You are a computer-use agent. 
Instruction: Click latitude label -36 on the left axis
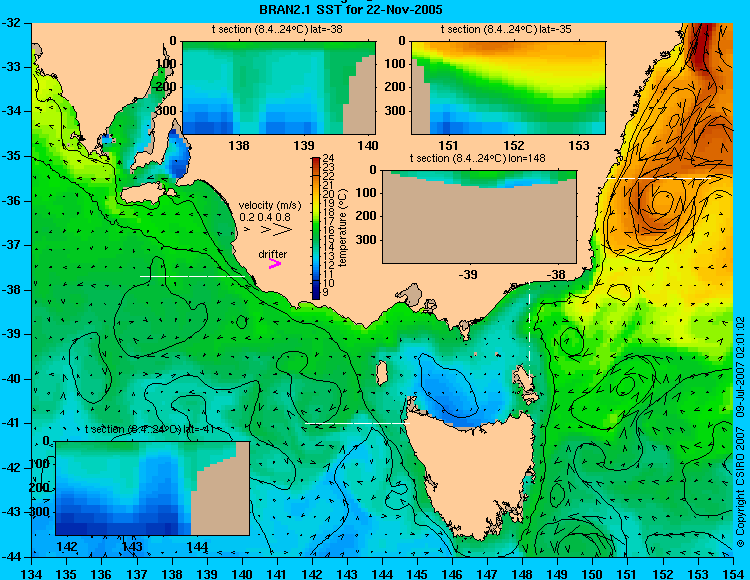pos(11,200)
